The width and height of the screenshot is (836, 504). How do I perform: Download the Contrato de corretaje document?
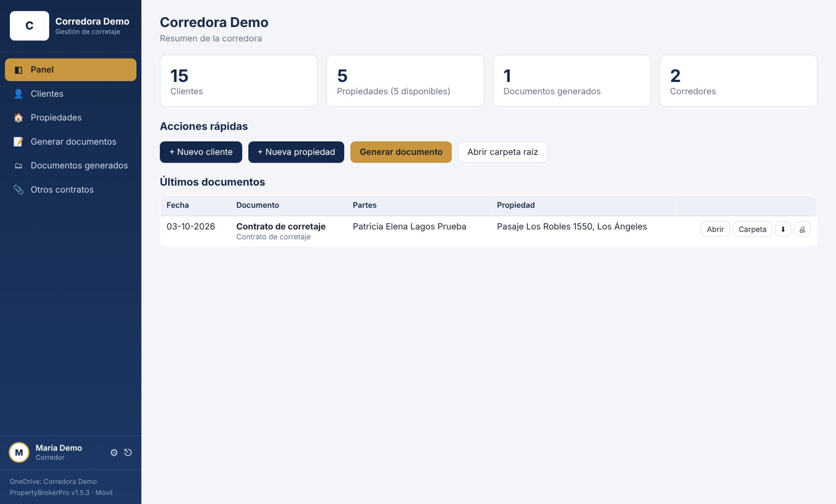coord(783,229)
